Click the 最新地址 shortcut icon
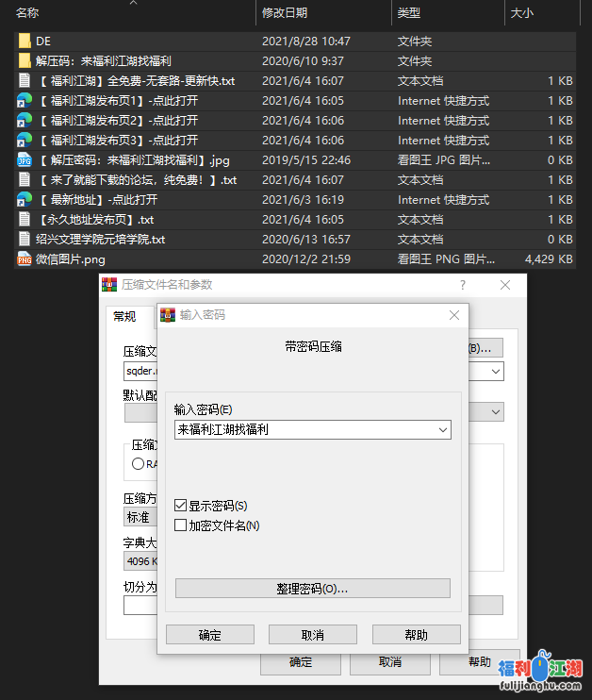 point(25,200)
